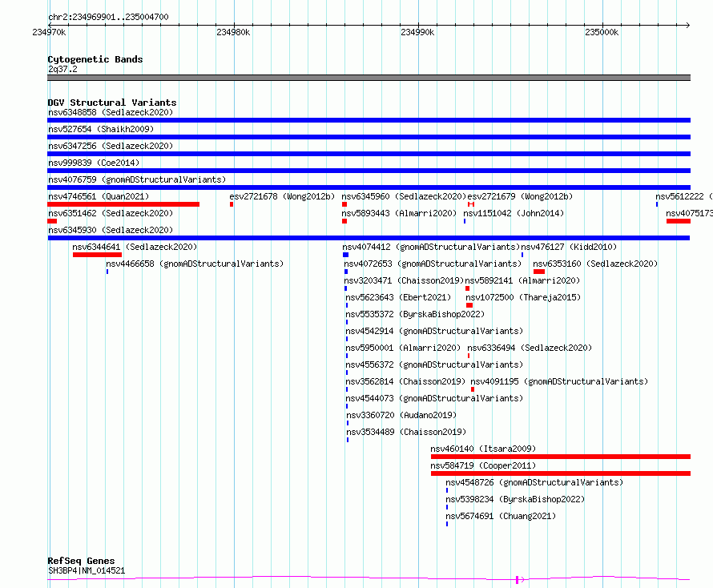713x588 pixels.
Task: Click esv2721679 (Wong2012b) label
Action: 520,196
